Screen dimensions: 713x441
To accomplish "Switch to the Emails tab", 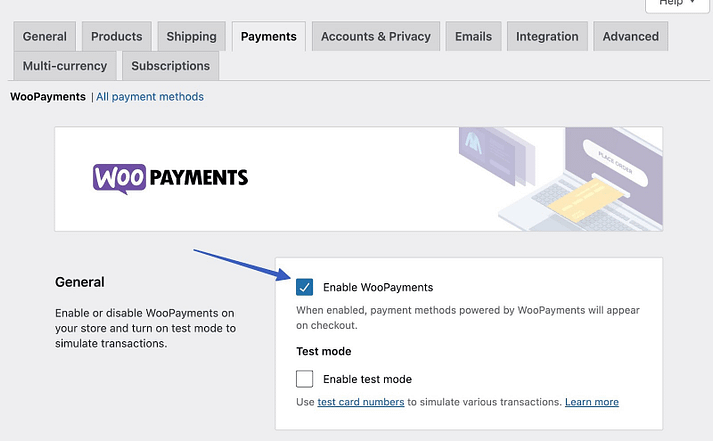I will point(473,37).
